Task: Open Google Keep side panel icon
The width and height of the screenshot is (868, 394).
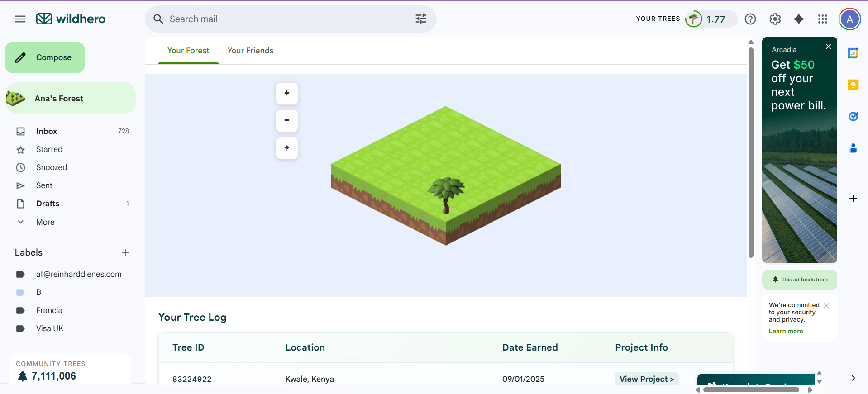Action: pos(853,85)
